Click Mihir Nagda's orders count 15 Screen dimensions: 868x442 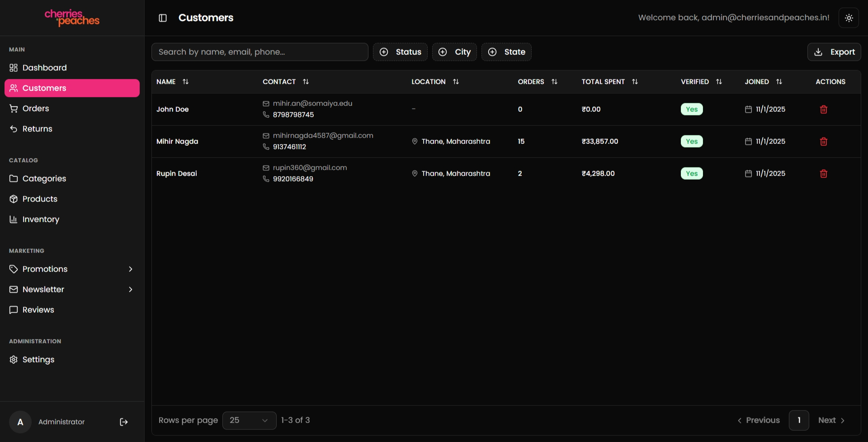521,141
